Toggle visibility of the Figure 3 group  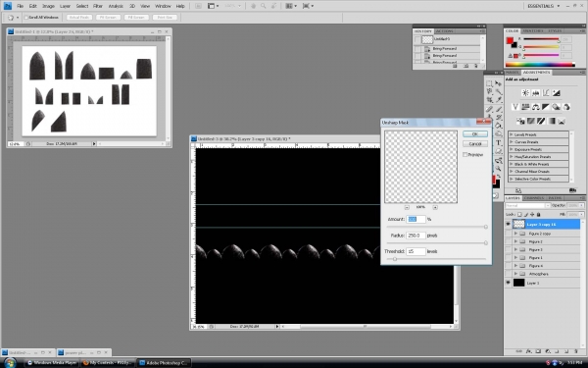(508, 249)
